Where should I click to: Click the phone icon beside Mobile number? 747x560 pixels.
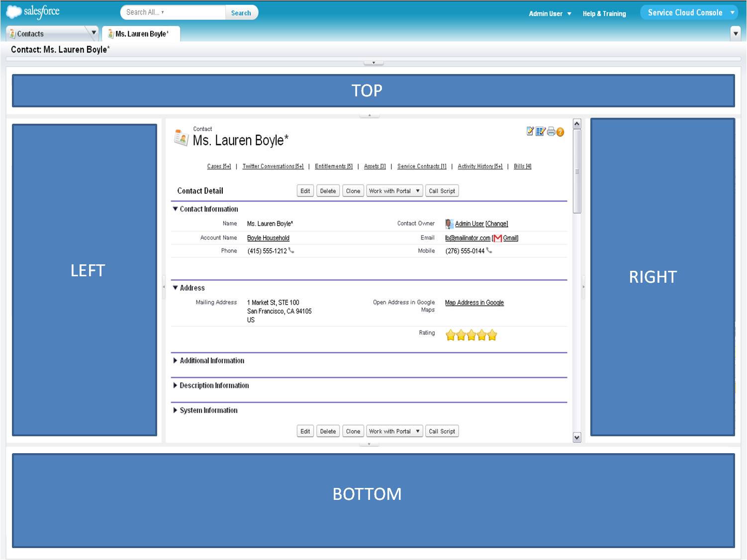[x=489, y=251]
